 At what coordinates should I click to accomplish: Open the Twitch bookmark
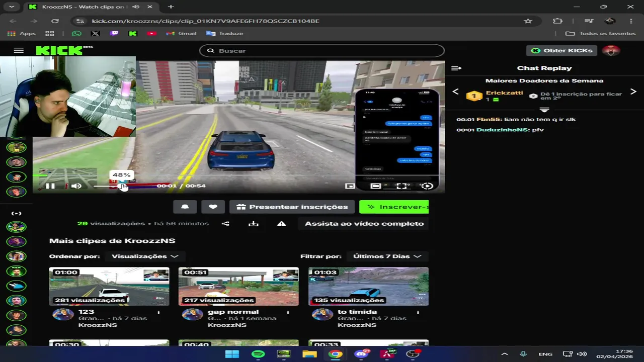pyautogui.click(x=114, y=34)
